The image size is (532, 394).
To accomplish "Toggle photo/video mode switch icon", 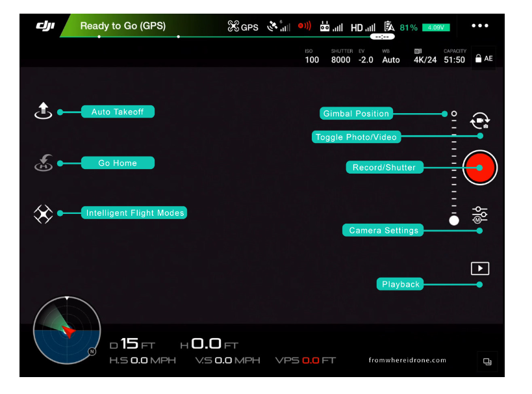I will (x=480, y=121).
